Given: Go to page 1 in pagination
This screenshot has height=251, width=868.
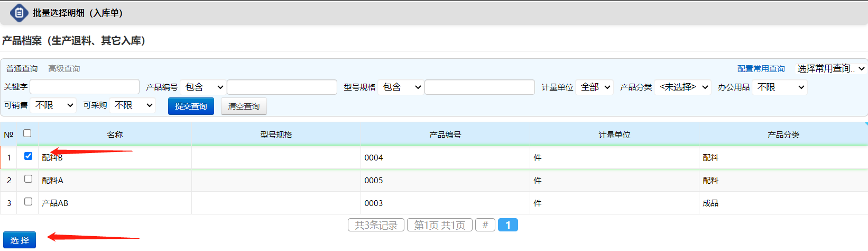Looking at the screenshot, I should (x=507, y=225).
